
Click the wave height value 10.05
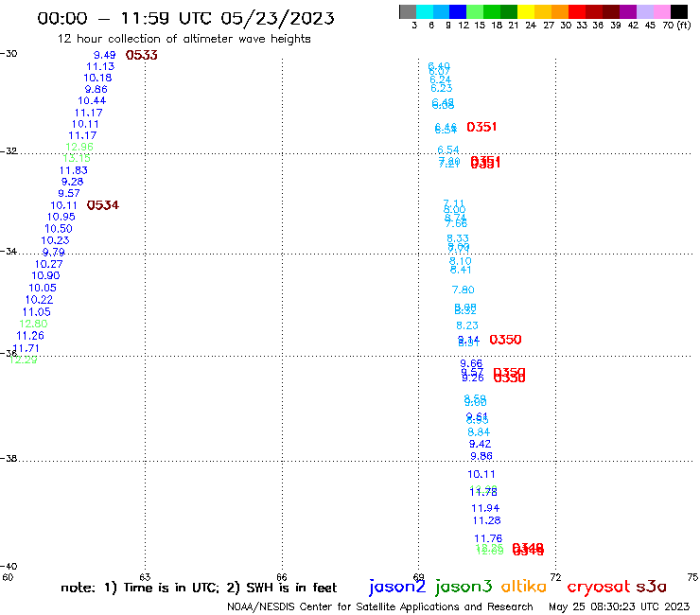click(43, 288)
